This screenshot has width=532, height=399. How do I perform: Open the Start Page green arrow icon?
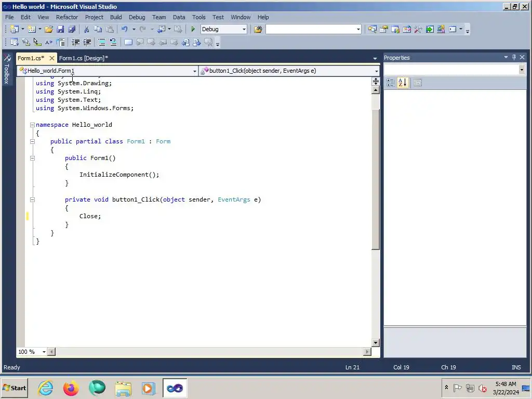430,29
